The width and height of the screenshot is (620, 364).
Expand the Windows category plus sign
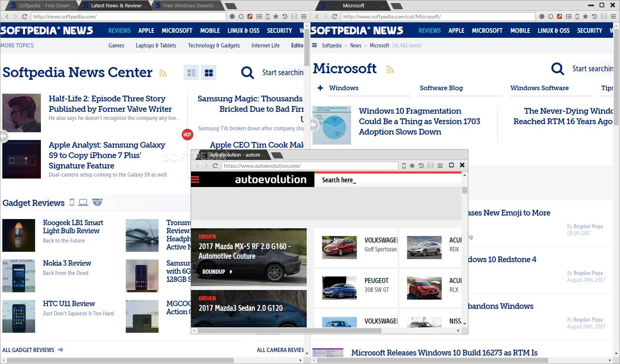[x=320, y=88]
